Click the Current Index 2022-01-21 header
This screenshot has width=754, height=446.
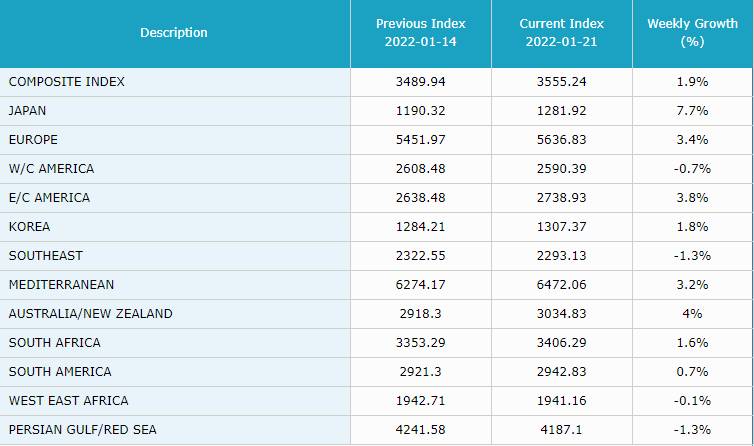(561, 33)
